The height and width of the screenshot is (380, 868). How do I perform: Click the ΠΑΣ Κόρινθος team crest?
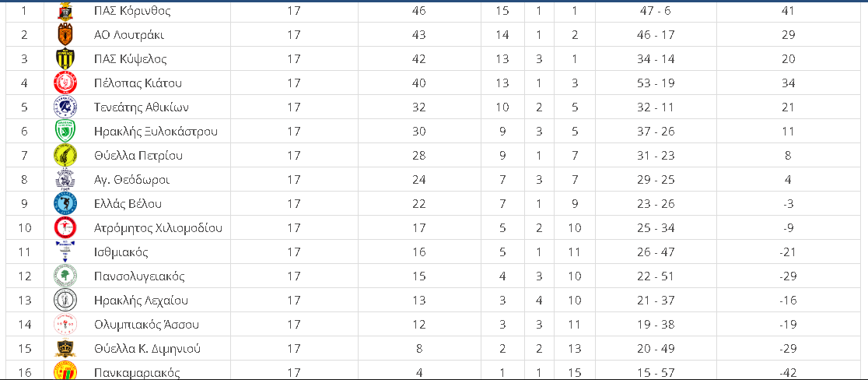(x=65, y=11)
